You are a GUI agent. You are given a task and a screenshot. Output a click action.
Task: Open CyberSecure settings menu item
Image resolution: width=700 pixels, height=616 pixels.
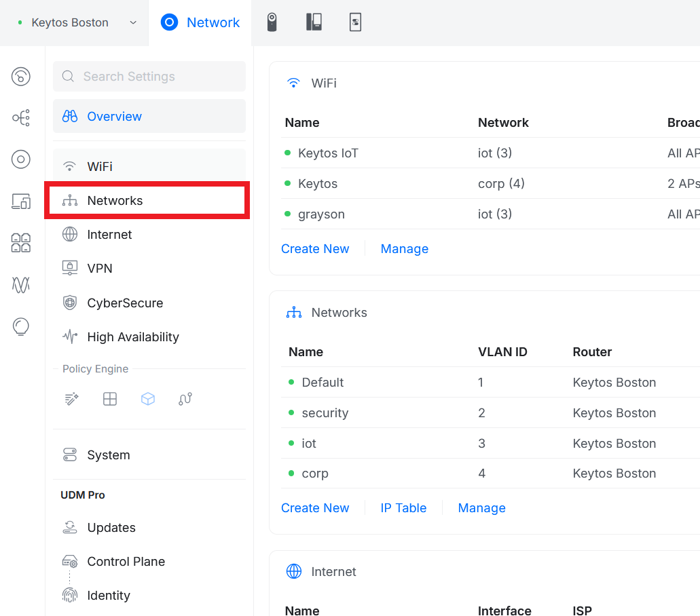pos(149,303)
